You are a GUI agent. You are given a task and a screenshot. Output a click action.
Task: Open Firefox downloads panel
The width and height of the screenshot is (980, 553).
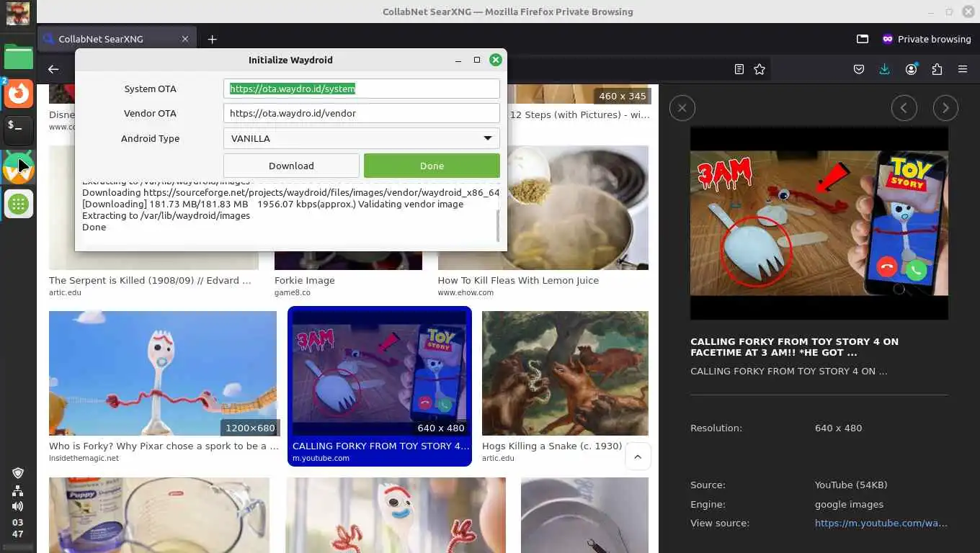(884, 69)
